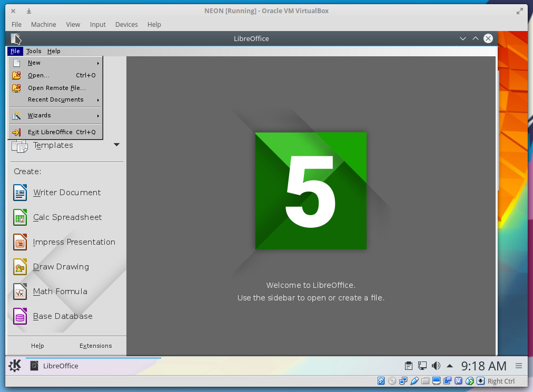The width and height of the screenshot is (533, 392).
Task: Click the Help button in sidebar bottom
Action: pyautogui.click(x=37, y=346)
